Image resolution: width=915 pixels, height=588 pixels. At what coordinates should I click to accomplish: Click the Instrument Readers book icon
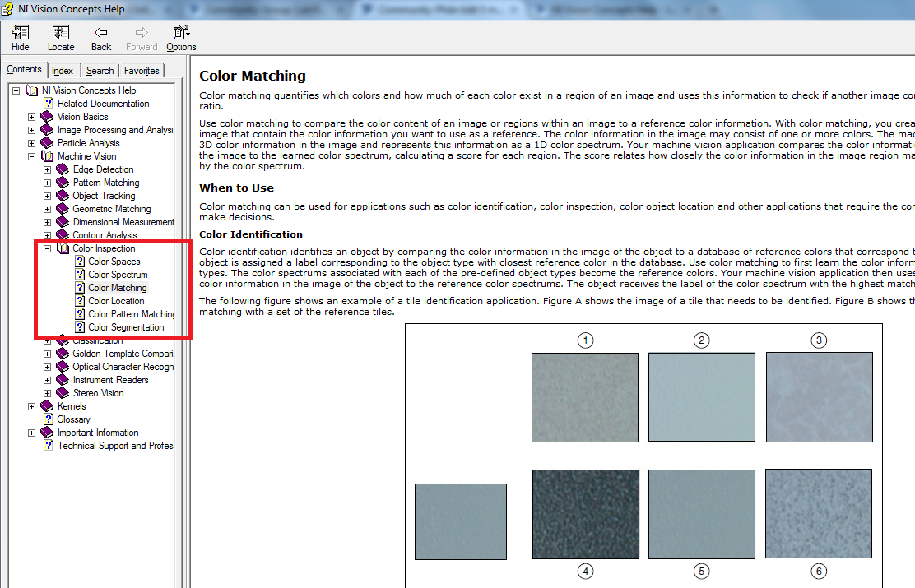(x=63, y=380)
